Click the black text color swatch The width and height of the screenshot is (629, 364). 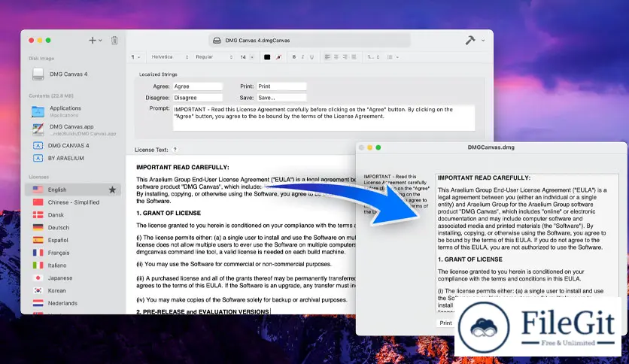267,57
